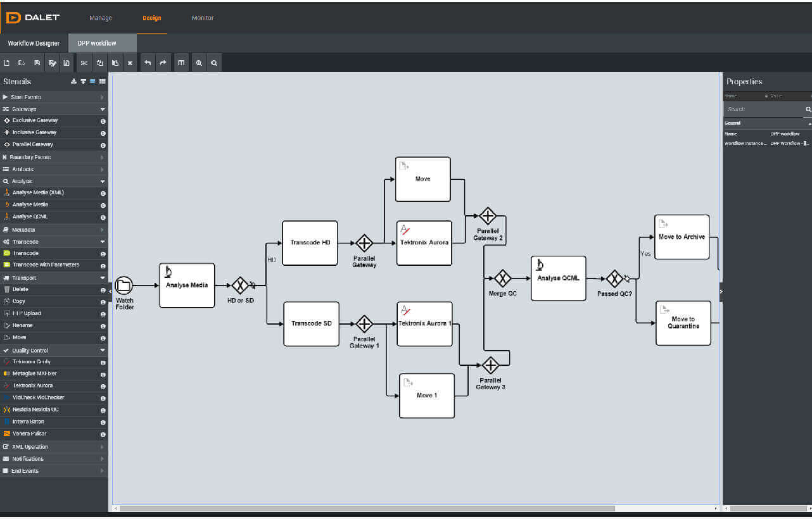Click the Undo arrow icon
Screen dimensions: 812x519
148,63
